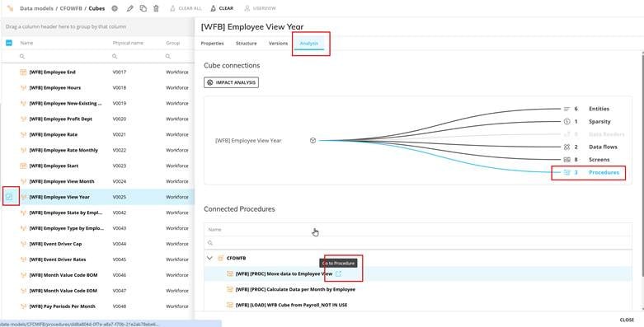644x327 pixels.
Task: Click the CLOSE button at bottom right
Action: (x=627, y=320)
